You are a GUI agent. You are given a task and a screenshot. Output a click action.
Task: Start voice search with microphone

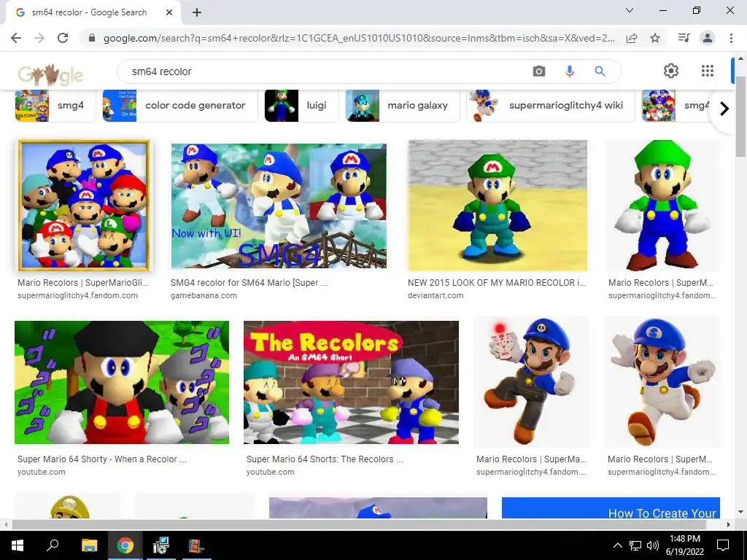pos(569,71)
